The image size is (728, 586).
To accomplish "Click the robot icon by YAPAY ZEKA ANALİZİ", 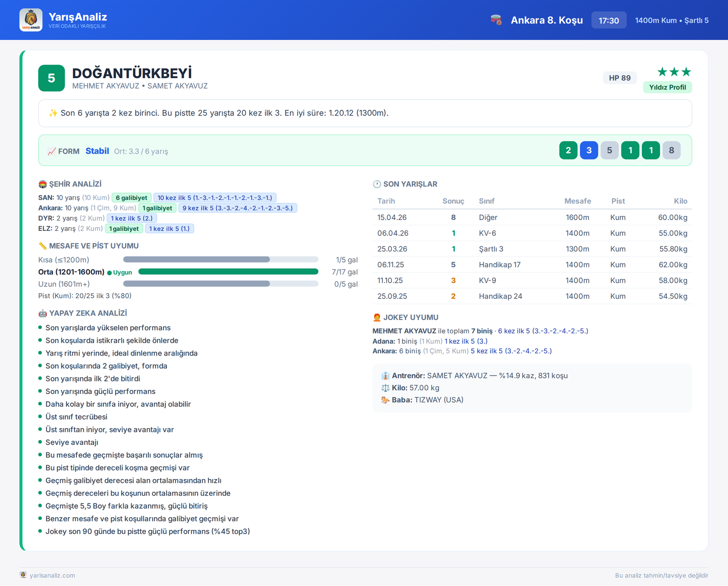I will (43, 313).
